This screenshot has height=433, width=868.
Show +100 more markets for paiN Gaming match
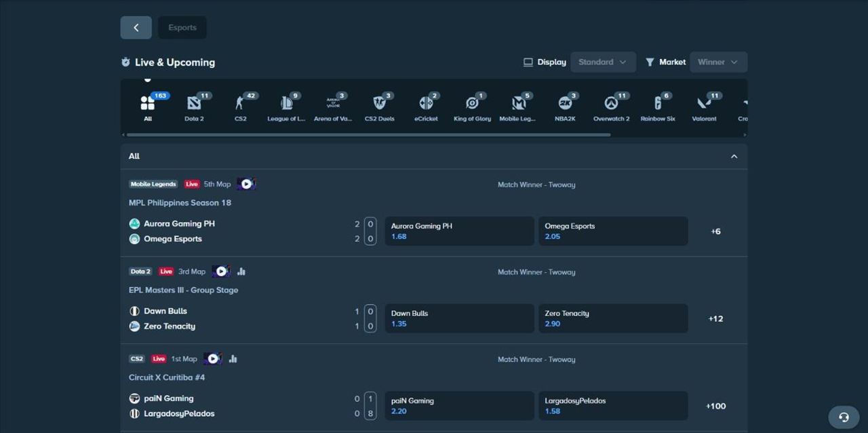coord(715,407)
